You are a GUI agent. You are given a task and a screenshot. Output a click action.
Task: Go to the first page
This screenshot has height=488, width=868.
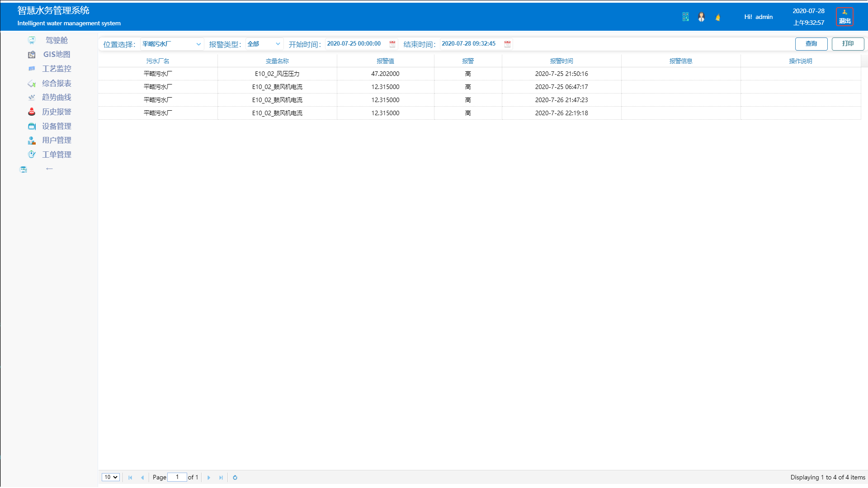tap(130, 478)
